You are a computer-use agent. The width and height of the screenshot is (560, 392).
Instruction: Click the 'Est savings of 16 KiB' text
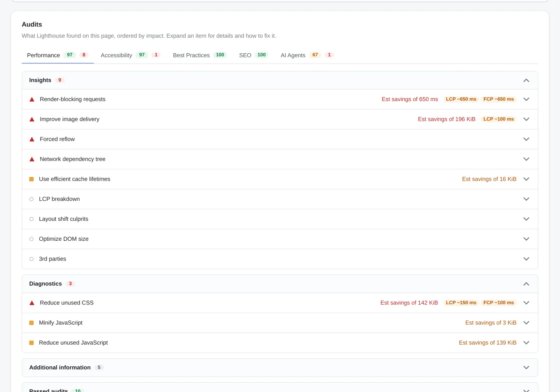[489, 179]
